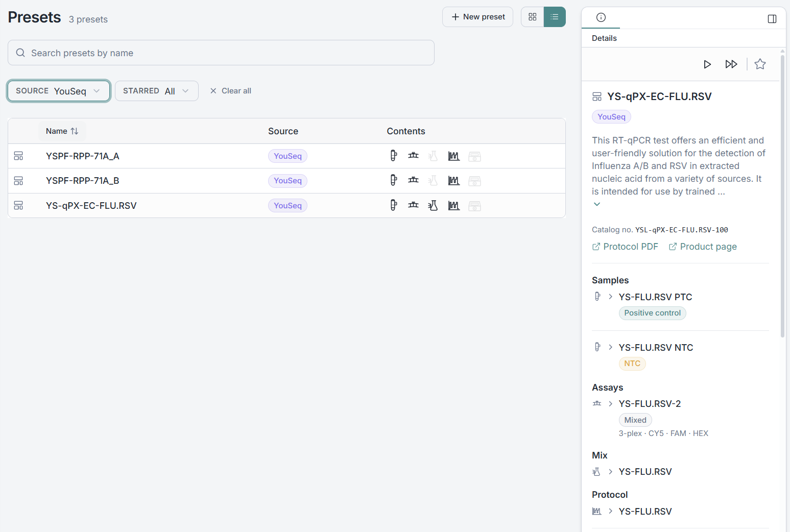790x532 pixels.
Task: Expand the YS-FLU.RSV-2 assay
Action: pyautogui.click(x=610, y=404)
